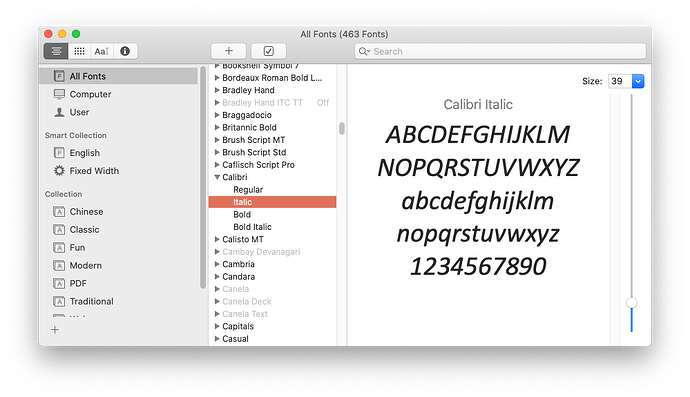Screen dimensions: 690x397
Task: Select All Fonts in sidebar
Action: pos(118,76)
